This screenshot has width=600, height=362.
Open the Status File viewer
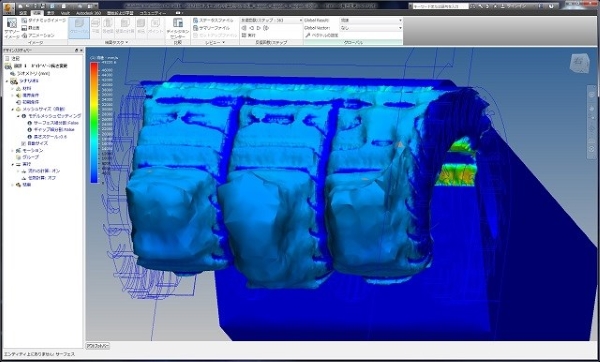(x=214, y=20)
